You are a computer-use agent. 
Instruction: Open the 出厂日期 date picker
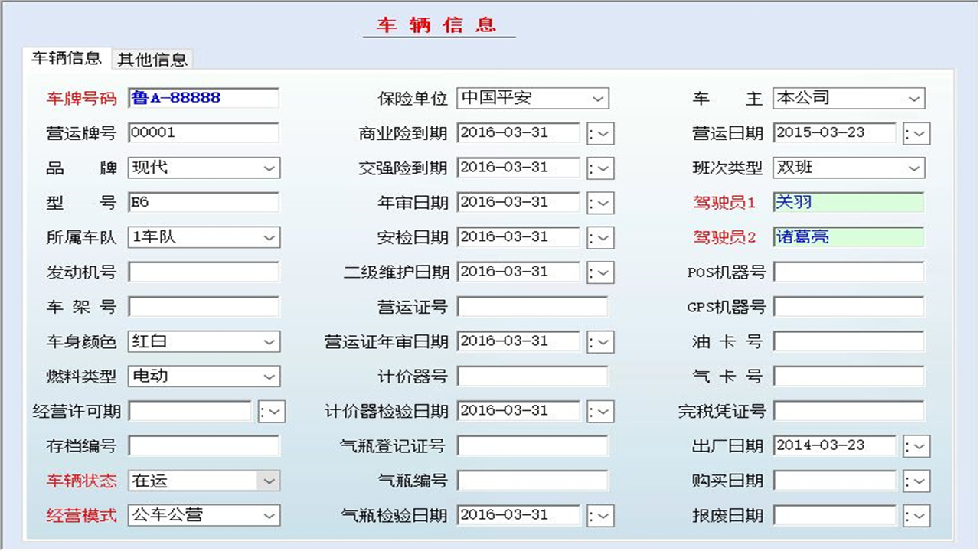(x=916, y=445)
